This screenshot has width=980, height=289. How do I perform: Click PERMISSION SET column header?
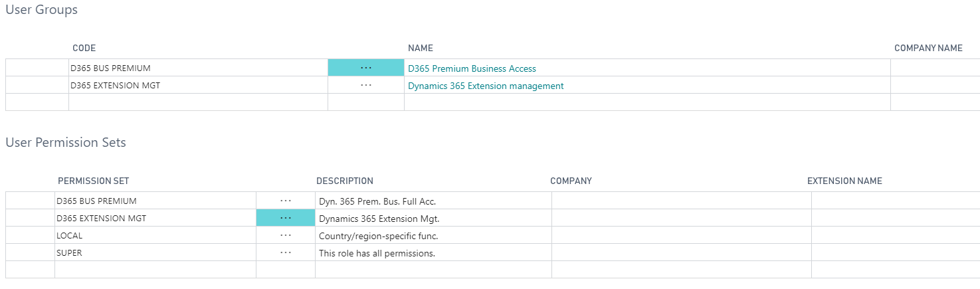(94, 181)
